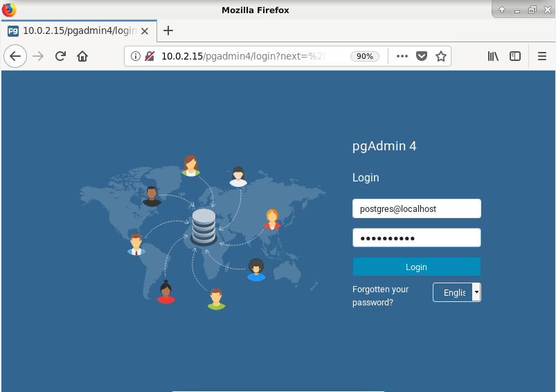
Task: Reset the 90% zoom level indicator
Action: [x=365, y=56]
